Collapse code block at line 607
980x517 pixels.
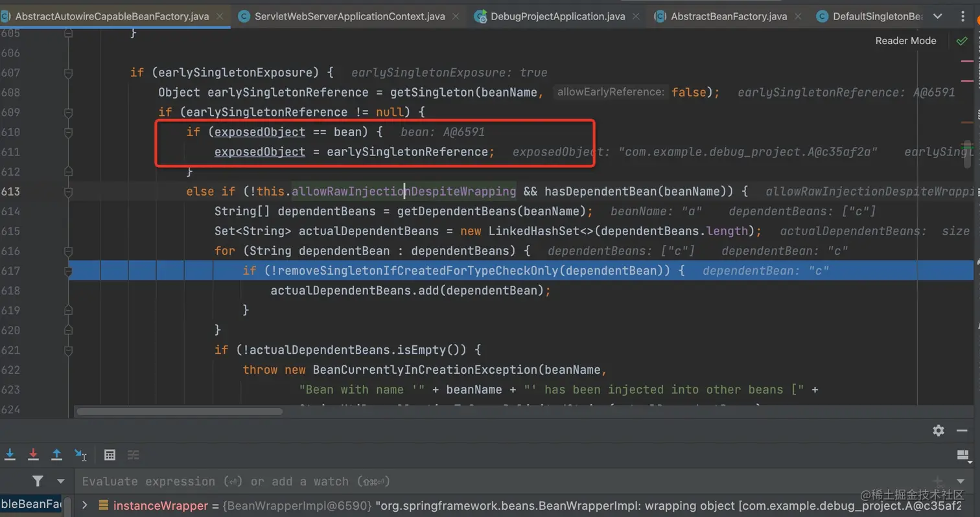coord(68,73)
